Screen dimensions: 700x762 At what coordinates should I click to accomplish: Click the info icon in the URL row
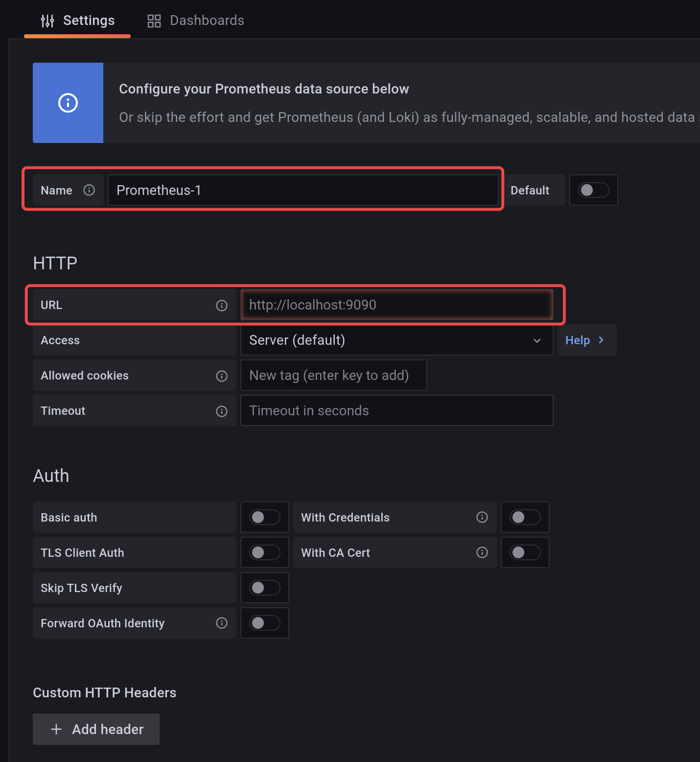(x=222, y=306)
